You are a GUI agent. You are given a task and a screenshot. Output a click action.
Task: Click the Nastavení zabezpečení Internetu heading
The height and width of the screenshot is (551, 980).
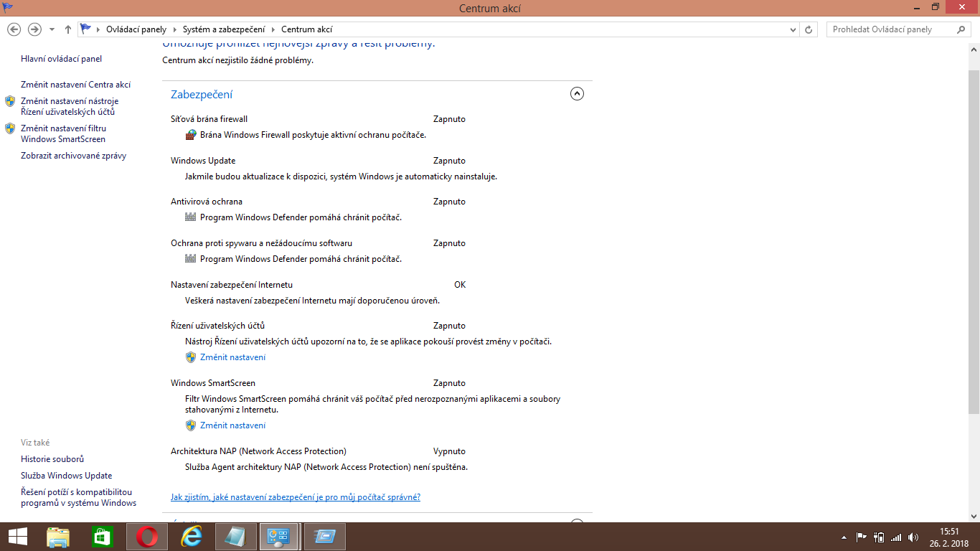coord(232,285)
